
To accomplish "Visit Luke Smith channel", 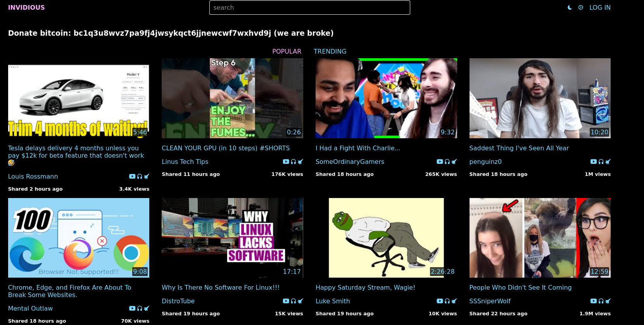I will coord(333,301).
